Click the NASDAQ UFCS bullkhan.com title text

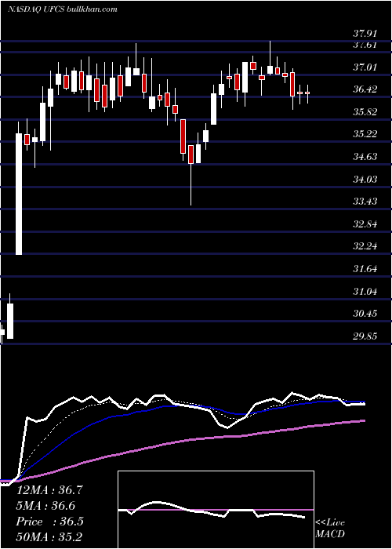pyautogui.click(x=62, y=9)
